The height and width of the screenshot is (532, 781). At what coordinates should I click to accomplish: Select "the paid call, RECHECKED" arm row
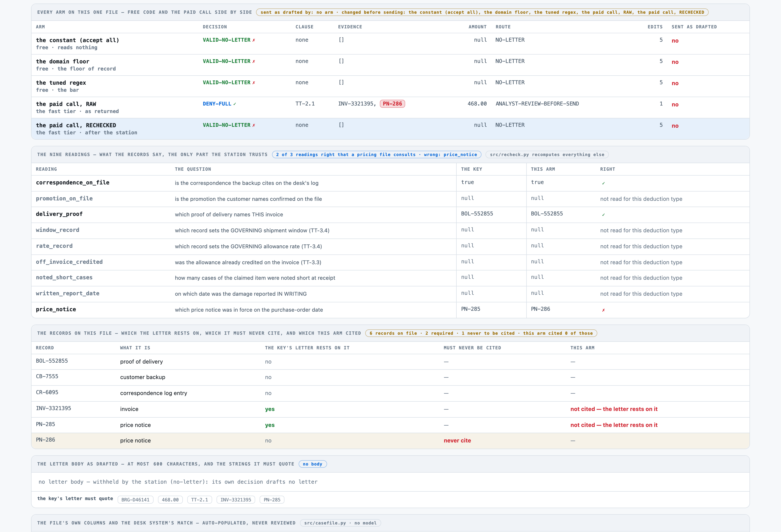[x=390, y=129]
